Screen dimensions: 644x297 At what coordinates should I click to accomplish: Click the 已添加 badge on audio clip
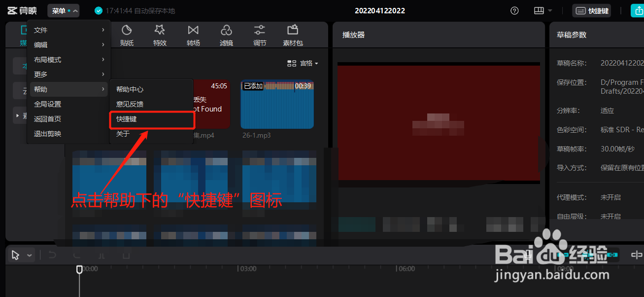click(x=253, y=86)
